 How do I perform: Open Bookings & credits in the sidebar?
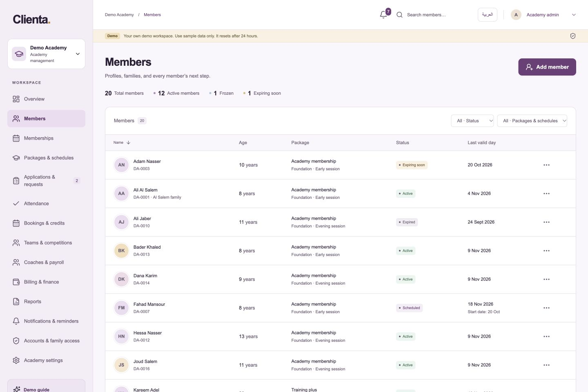click(46, 223)
